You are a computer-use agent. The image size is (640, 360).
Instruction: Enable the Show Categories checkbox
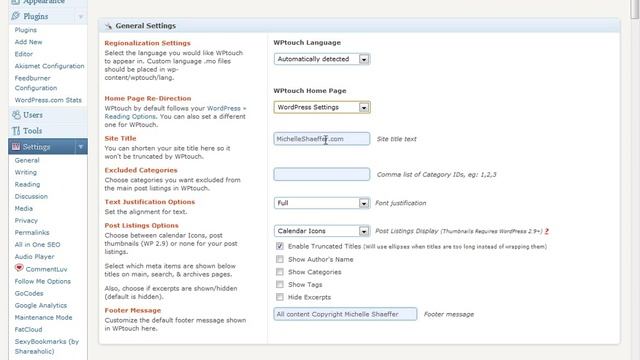[x=280, y=272]
